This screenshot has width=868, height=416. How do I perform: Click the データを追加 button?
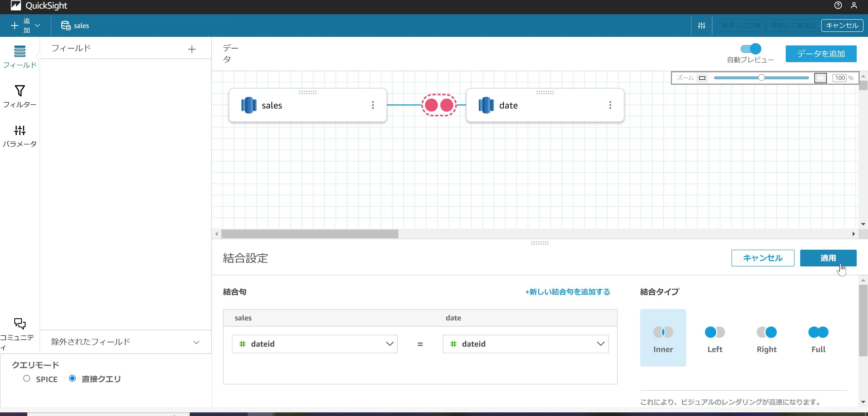821,54
